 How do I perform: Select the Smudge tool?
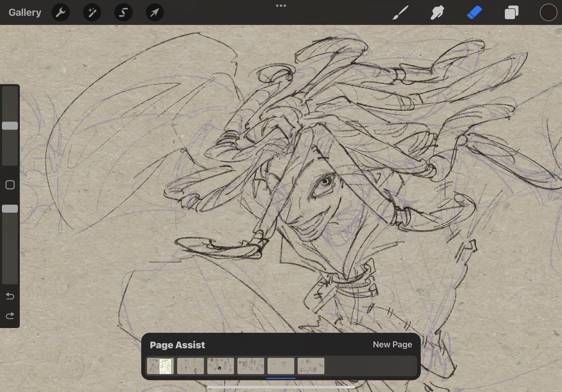pyautogui.click(x=437, y=13)
